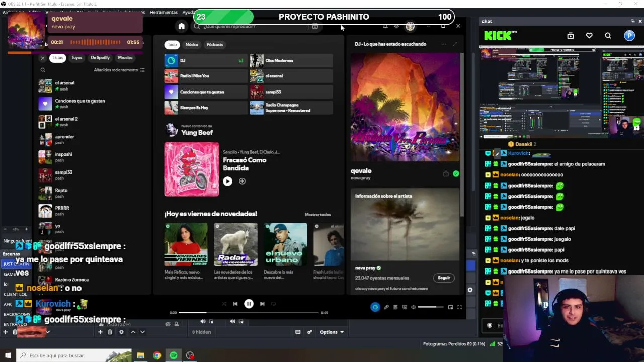Open Windows Start menu

(x=8, y=355)
